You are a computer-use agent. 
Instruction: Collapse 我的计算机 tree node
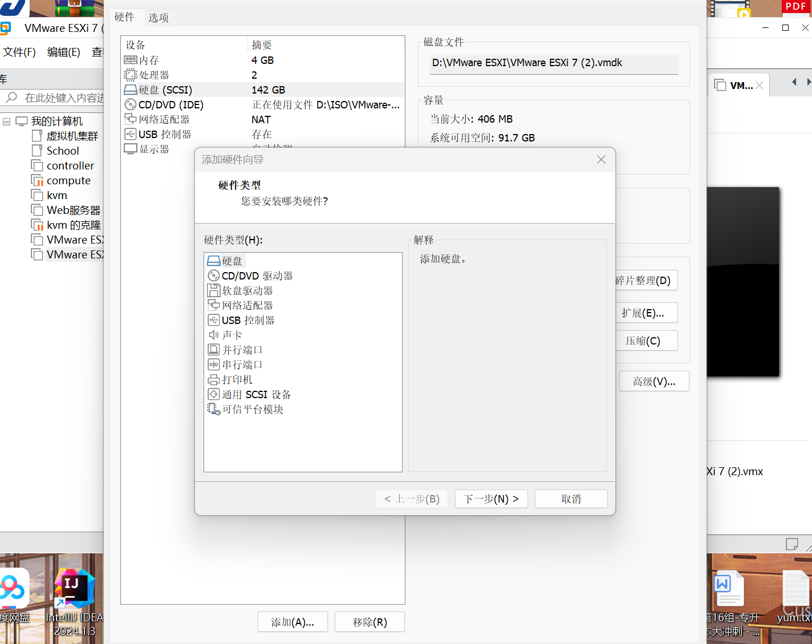tap(6, 121)
